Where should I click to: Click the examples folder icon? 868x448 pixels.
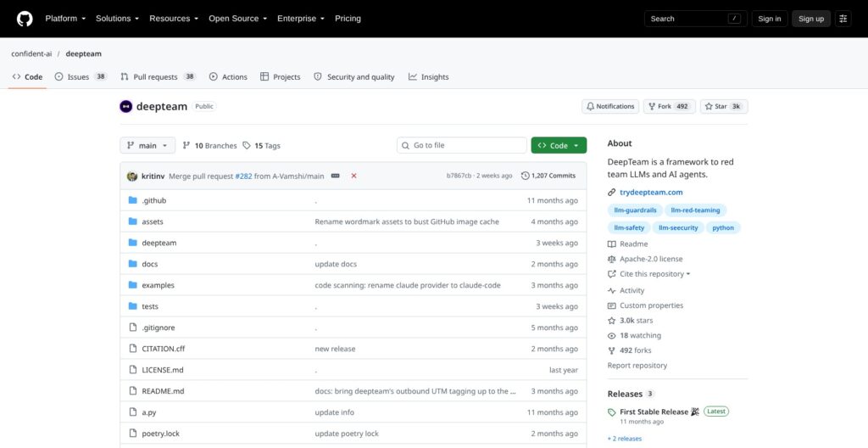click(x=133, y=285)
